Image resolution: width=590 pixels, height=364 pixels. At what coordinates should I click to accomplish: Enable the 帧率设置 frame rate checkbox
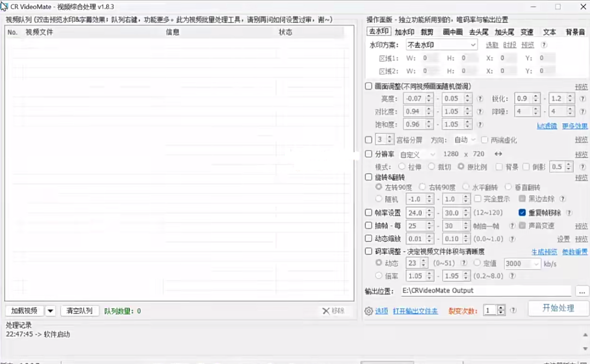(x=369, y=213)
